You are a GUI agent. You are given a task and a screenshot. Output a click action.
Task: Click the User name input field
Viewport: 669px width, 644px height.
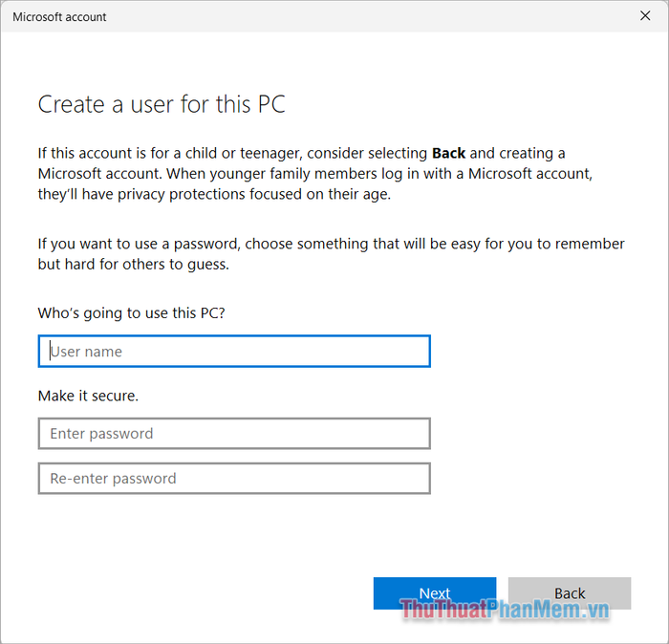(234, 351)
